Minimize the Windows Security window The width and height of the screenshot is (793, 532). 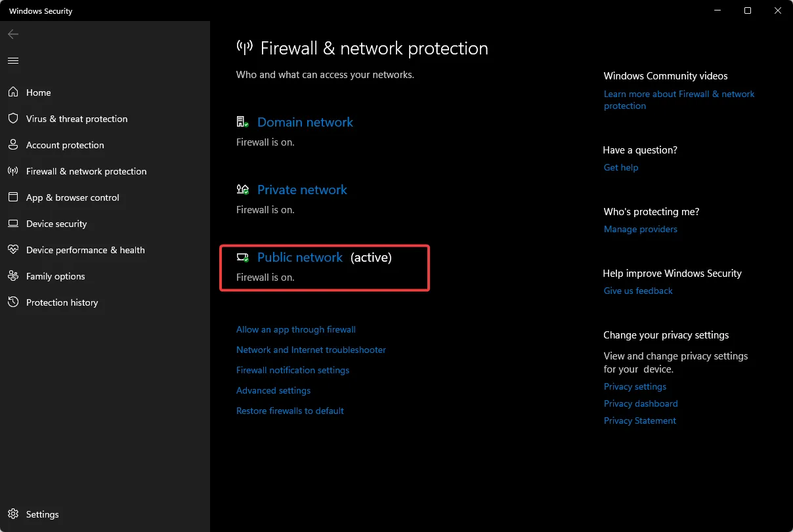718,10
